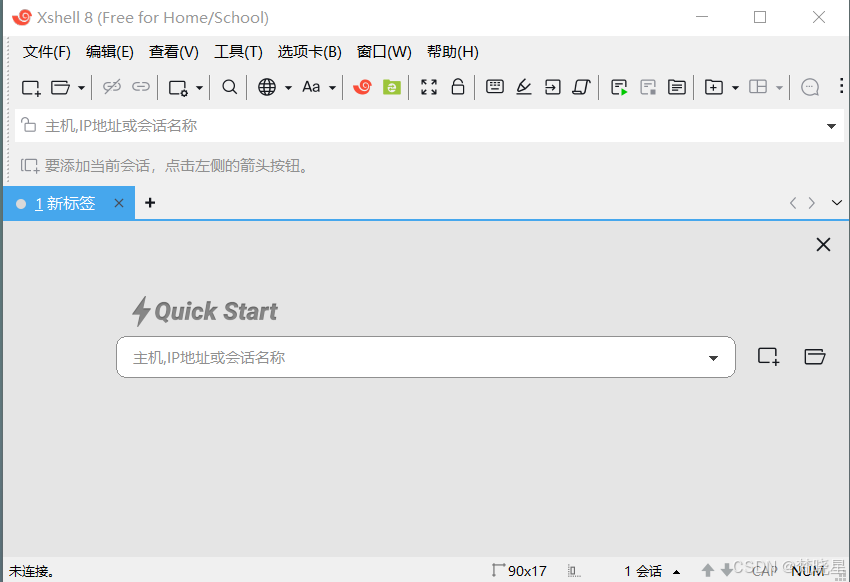Image resolution: width=850 pixels, height=582 pixels.
Task: Click the add-current-session arrow icon
Action: click(x=30, y=165)
